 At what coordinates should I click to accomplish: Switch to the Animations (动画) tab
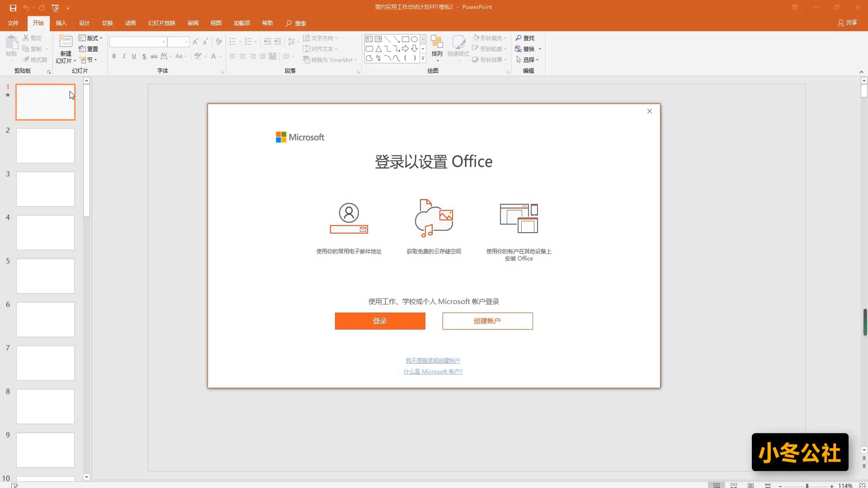[130, 23]
